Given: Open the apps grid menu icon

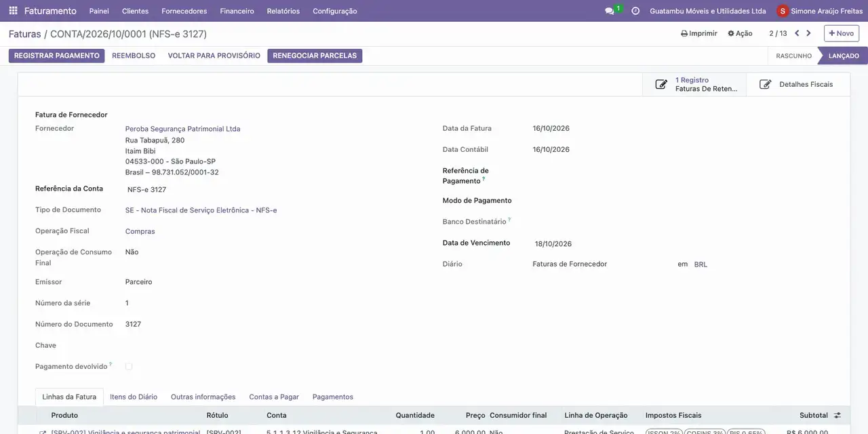Looking at the screenshot, I should pos(13,11).
